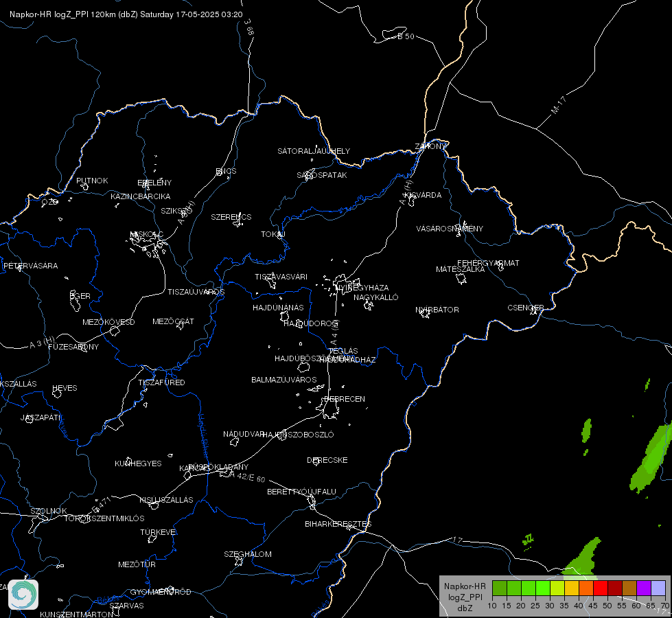Image resolution: width=672 pixels, height=618 pixels.
Task: Click the HAJDÚNÁNÁS label
Action: (x=278, y=308)
